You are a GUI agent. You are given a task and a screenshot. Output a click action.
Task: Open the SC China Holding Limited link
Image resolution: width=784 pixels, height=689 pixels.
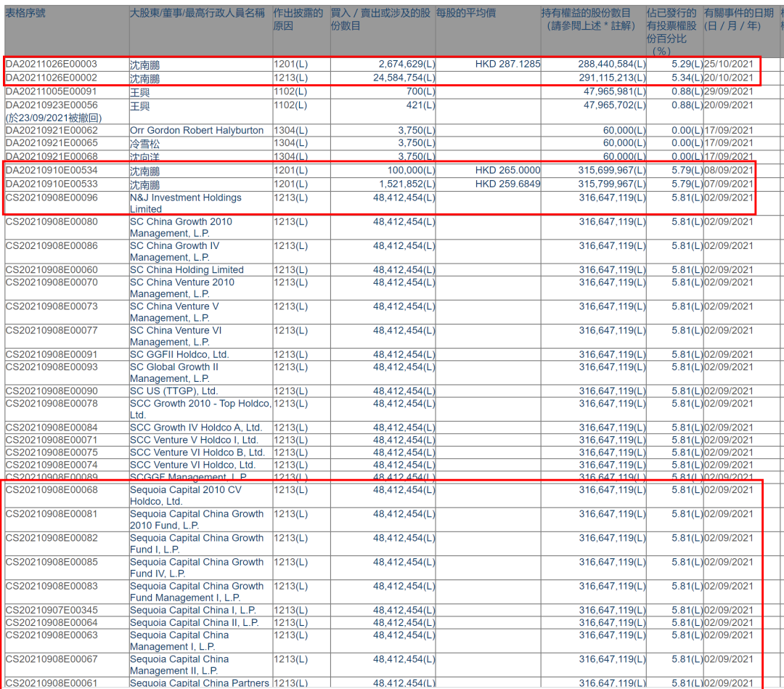point(187,270)
